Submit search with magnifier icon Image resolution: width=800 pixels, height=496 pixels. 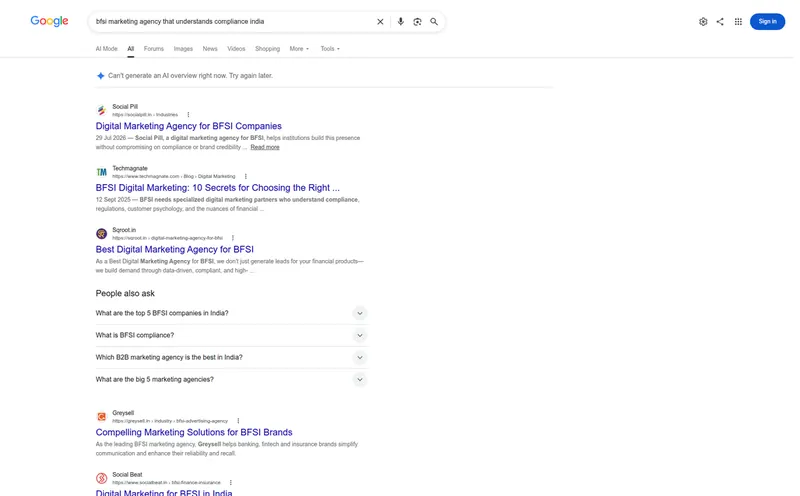click(434, 21)
